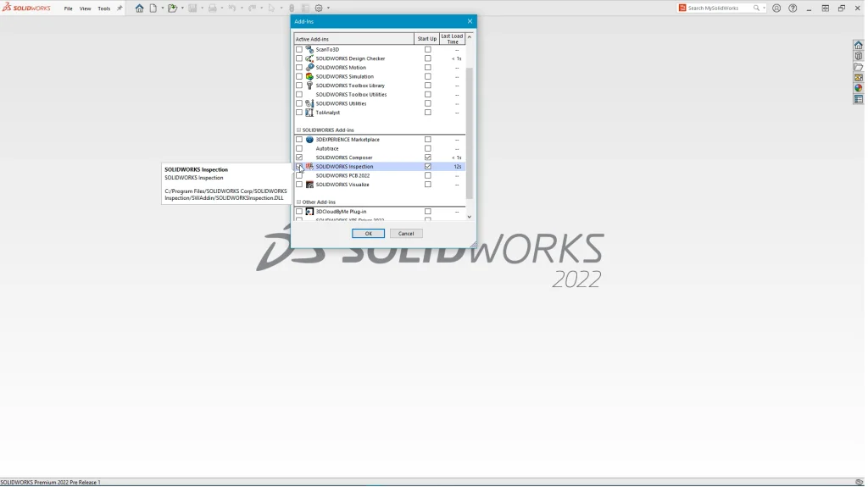Click Cancel in the Add-Ins dialog

406,234
